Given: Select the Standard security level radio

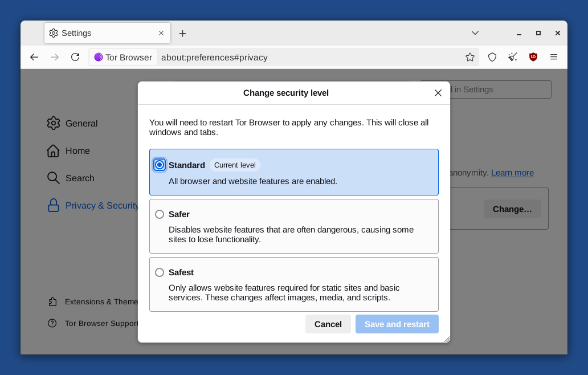Looking at the screenshot, I should click(x=160, y=165).
